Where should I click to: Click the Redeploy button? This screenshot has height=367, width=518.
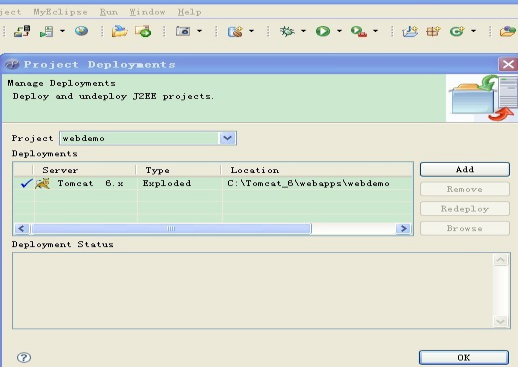(465, 209)
